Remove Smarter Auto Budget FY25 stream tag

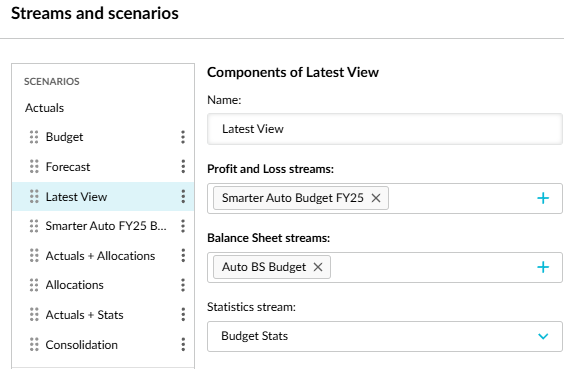(x=376, y=198)
